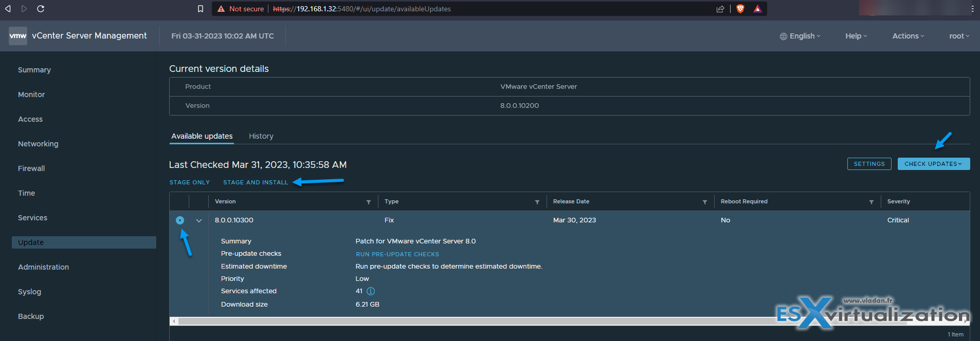The height and width of the screenshot is (341, 980).
Task: Click the Last Checked timestamp text
Action: [x=258, y=164]
